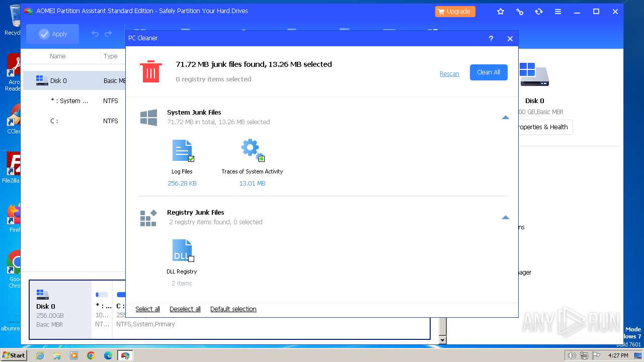
Task: Click the Windows logo beside System Junk Files
Action: 148,117
